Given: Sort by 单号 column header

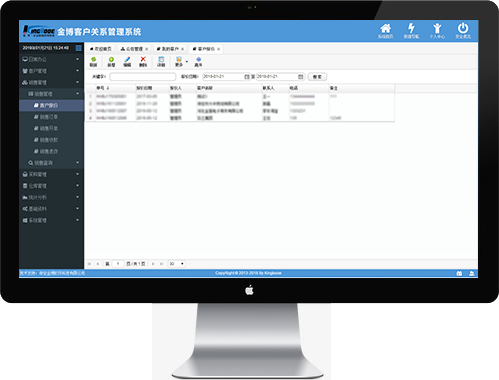Looking at the screenshot, I should coord(116,88).
